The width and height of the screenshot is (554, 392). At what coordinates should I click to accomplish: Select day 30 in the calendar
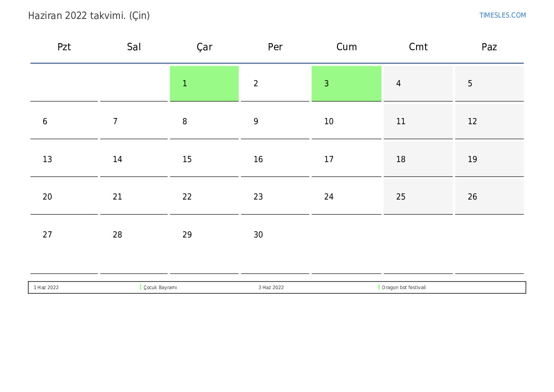click(275, 235)
